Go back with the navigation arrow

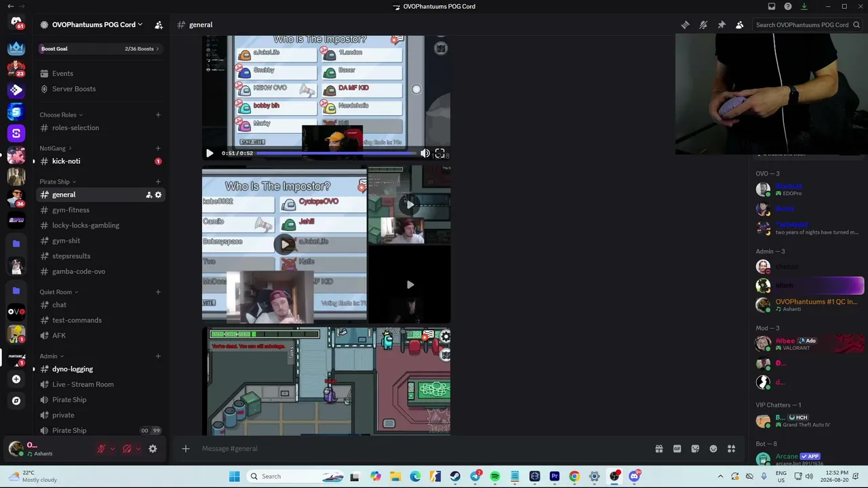point(10,7)
